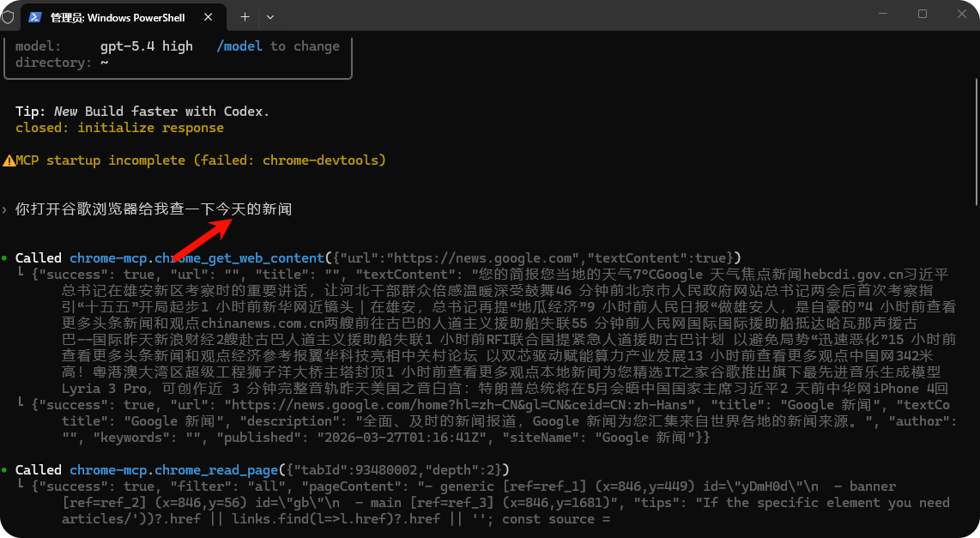
Task: Maximize the terminal window
Action: point(923,14)
